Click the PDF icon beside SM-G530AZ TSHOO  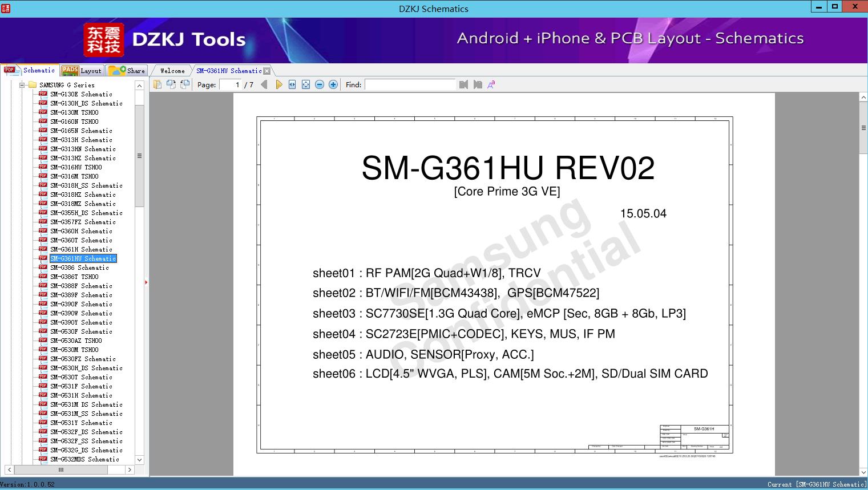[43, 341]
